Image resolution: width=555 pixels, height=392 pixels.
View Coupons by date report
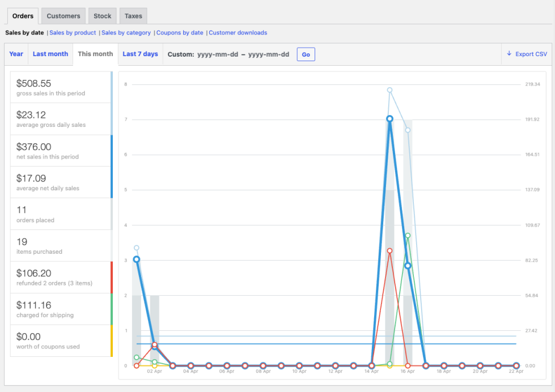(x=180, y=33)
